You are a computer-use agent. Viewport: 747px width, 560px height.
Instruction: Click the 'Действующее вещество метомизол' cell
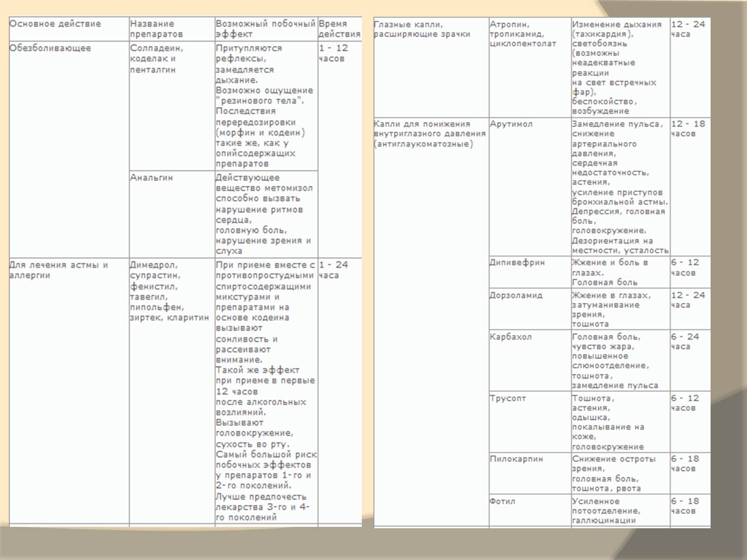[266, 214]
